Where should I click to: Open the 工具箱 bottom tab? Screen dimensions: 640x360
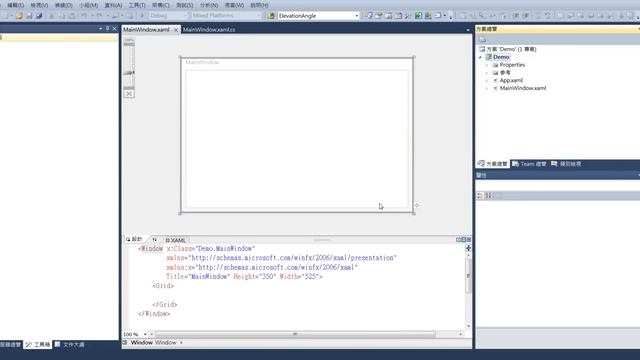point(38,345)
